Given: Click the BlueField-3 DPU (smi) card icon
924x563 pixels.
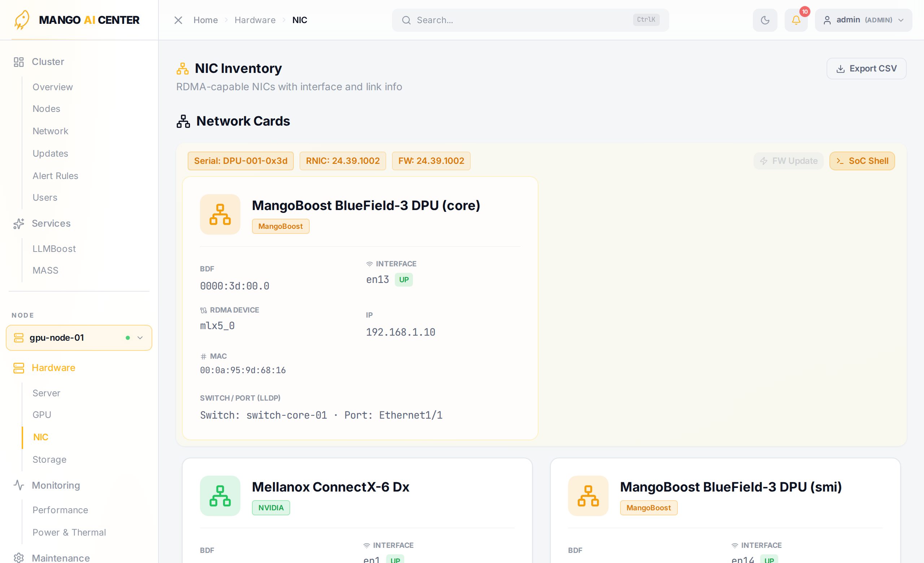Looking at the screenshot, I should (588, 496).
